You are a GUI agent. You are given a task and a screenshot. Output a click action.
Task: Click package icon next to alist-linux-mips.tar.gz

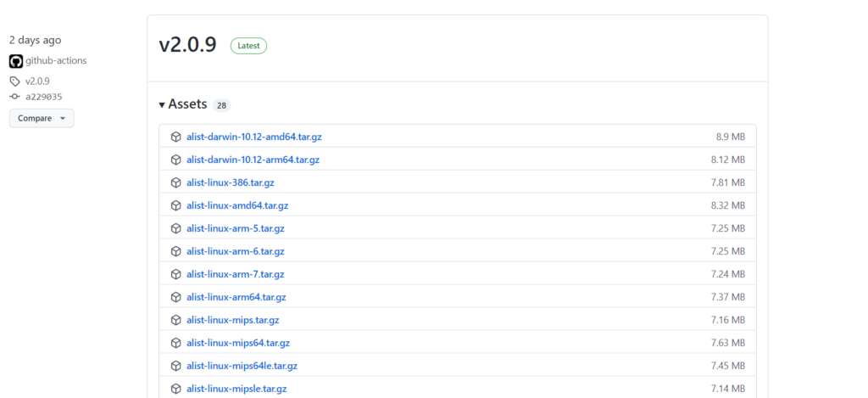[176, 320]
